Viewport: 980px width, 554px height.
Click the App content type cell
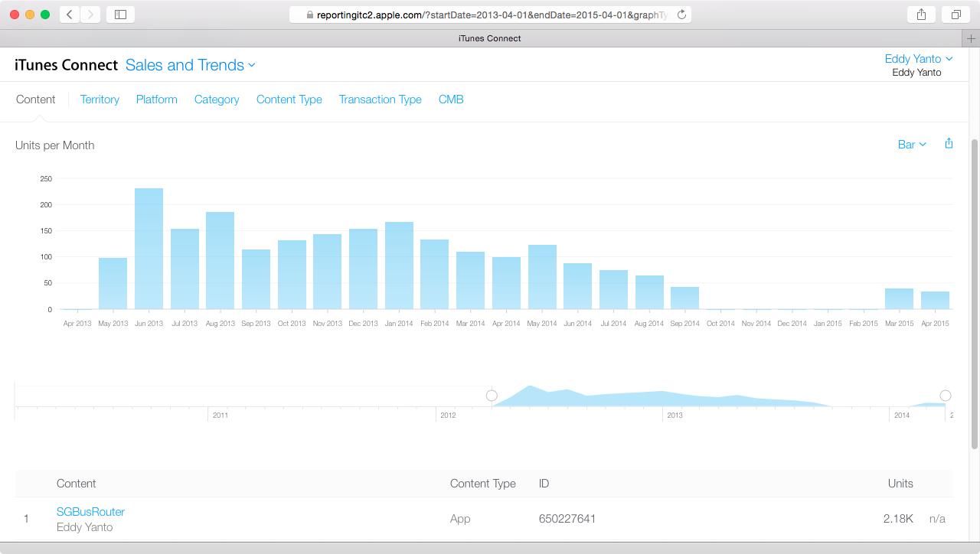tap(460, 519)
